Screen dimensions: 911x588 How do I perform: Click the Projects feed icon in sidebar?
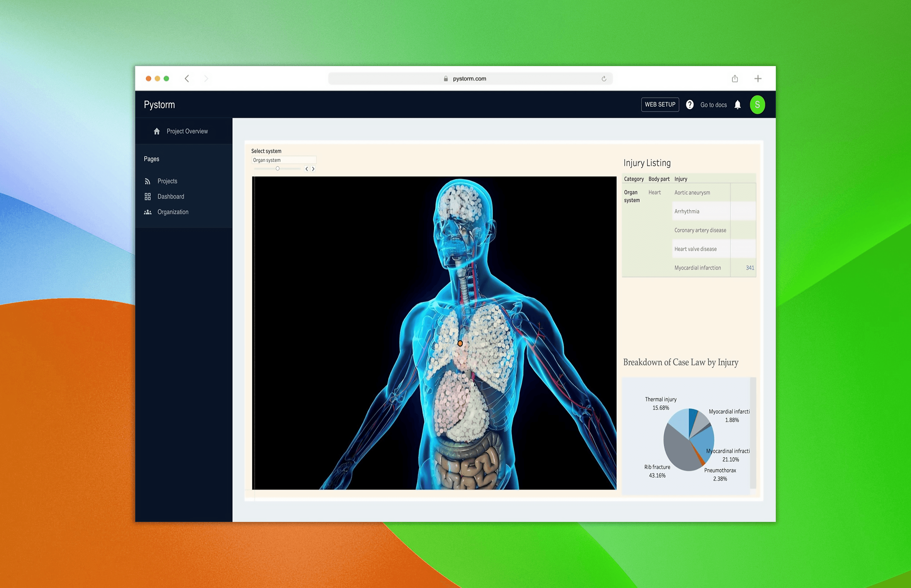coord(147,181)
